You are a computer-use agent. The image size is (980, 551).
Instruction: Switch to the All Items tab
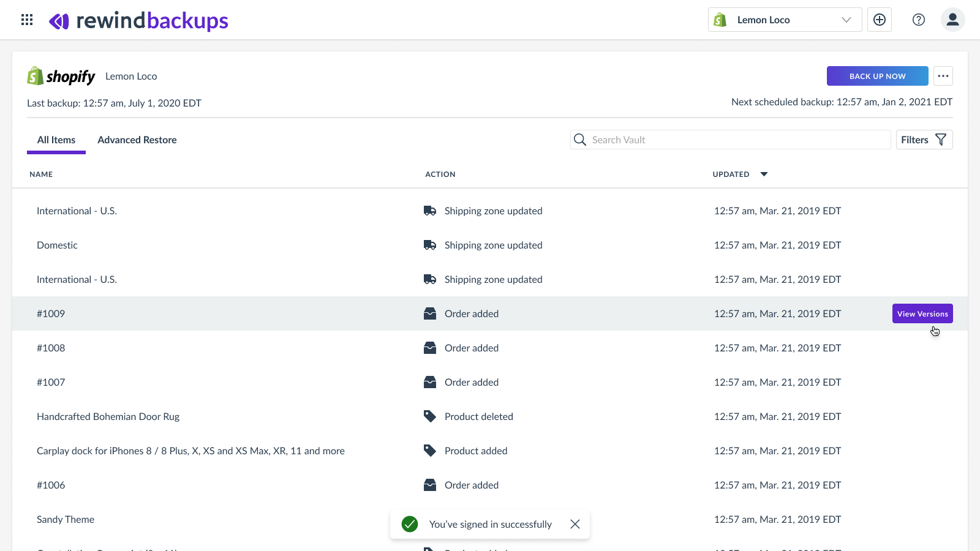(x=56, y=140)
